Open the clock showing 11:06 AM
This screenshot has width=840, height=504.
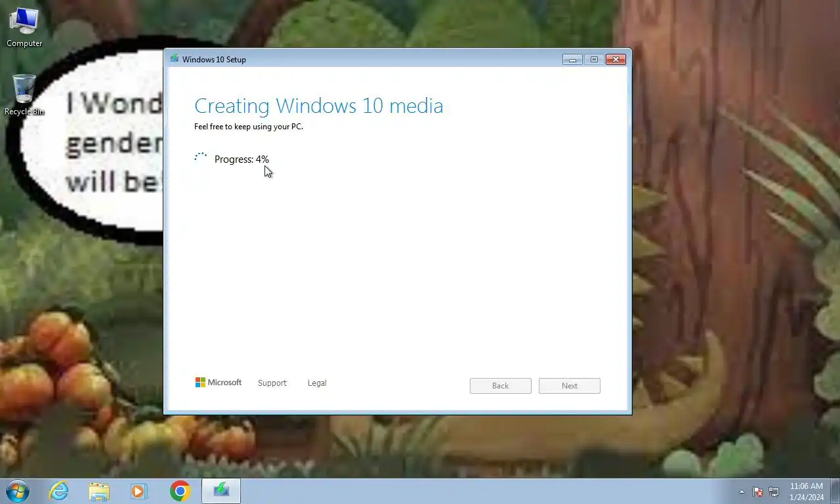point(807,492)
